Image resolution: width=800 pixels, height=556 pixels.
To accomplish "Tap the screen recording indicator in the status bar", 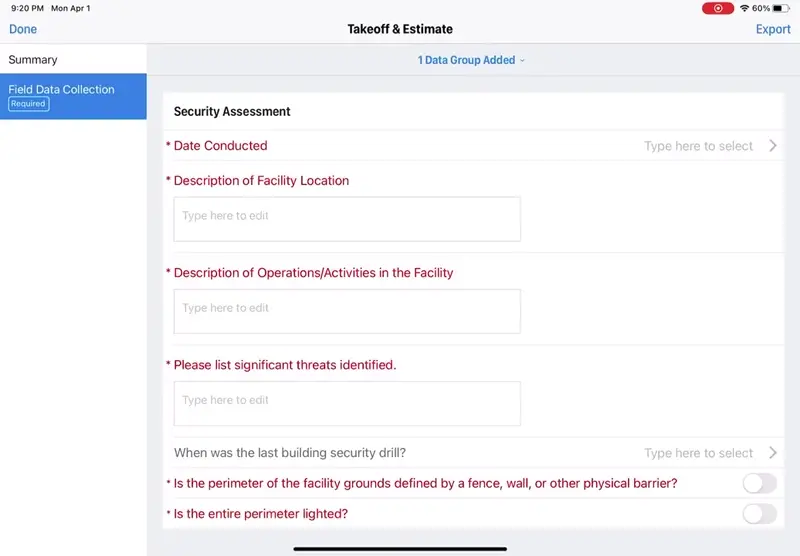I will tap(718, 8).
